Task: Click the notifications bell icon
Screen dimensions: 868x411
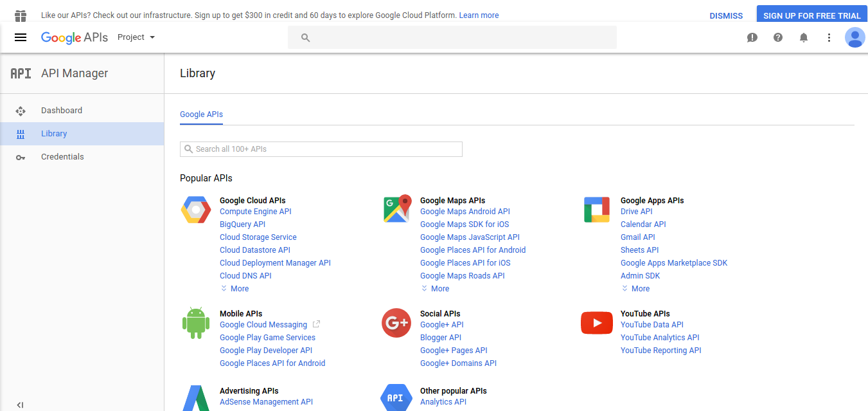Action: (x=803, y=38)
